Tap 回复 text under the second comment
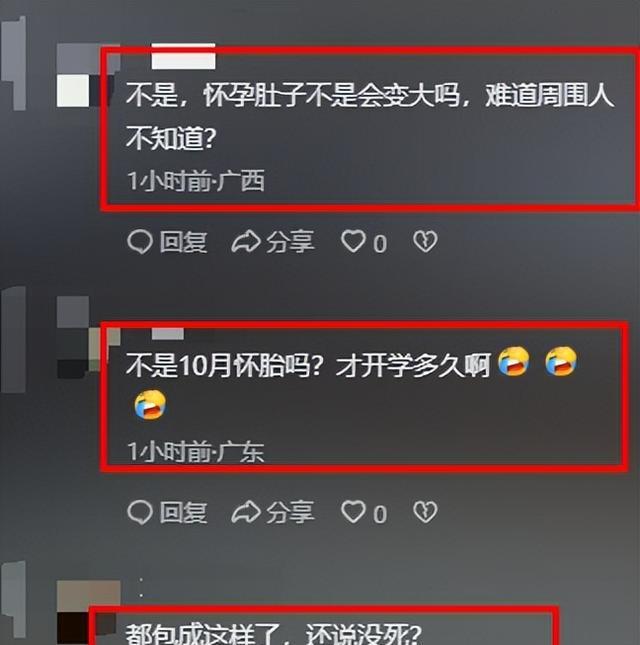Image resolution: width=640 pixels, height=645 pixels. pos(183,513)
